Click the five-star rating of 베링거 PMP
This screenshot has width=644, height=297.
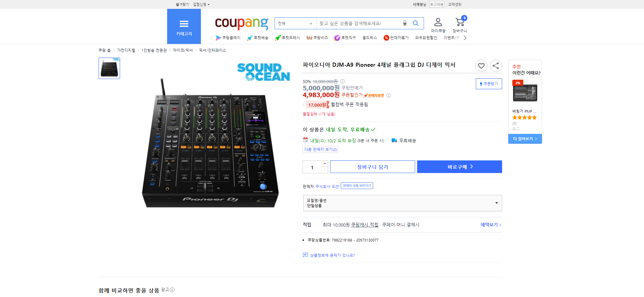524,118
